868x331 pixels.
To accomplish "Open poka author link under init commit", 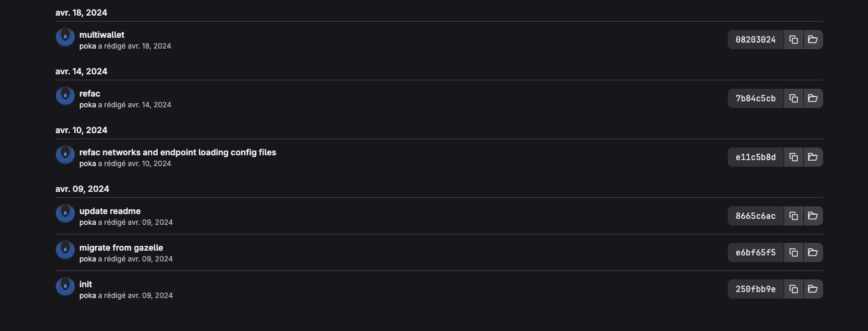I will pyautogui.click(x=88, y=296).
